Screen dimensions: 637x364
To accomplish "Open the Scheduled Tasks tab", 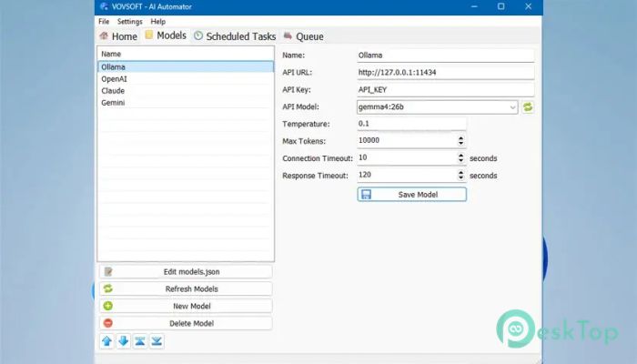I will [x=235, y=36].
